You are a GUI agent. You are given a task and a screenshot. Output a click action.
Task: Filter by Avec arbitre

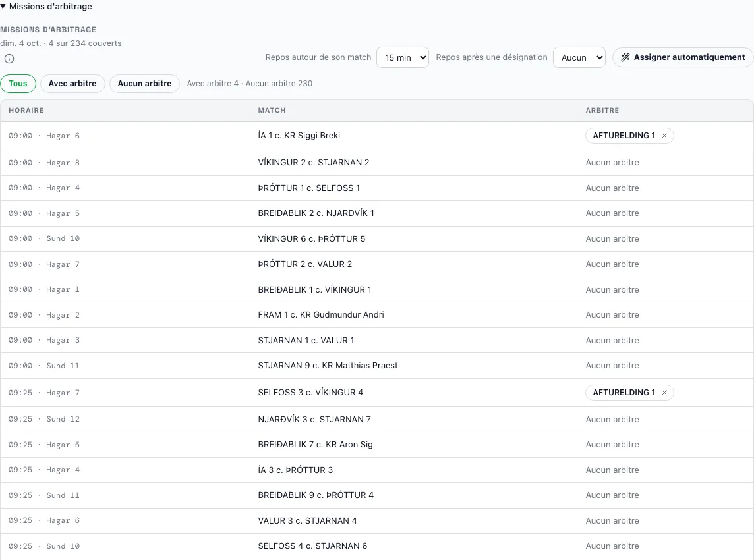coord(72,84)
